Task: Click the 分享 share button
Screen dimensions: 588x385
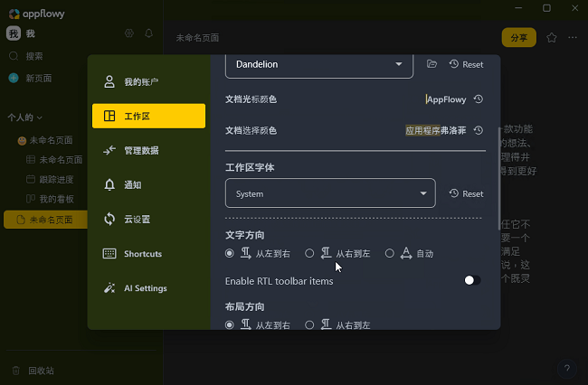Action: 519,37
